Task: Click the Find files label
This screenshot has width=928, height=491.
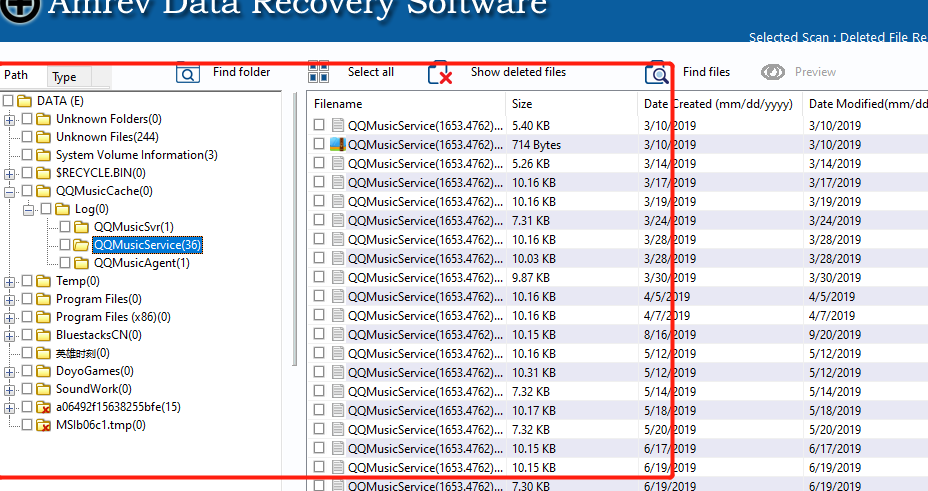Action: (706, 72)
